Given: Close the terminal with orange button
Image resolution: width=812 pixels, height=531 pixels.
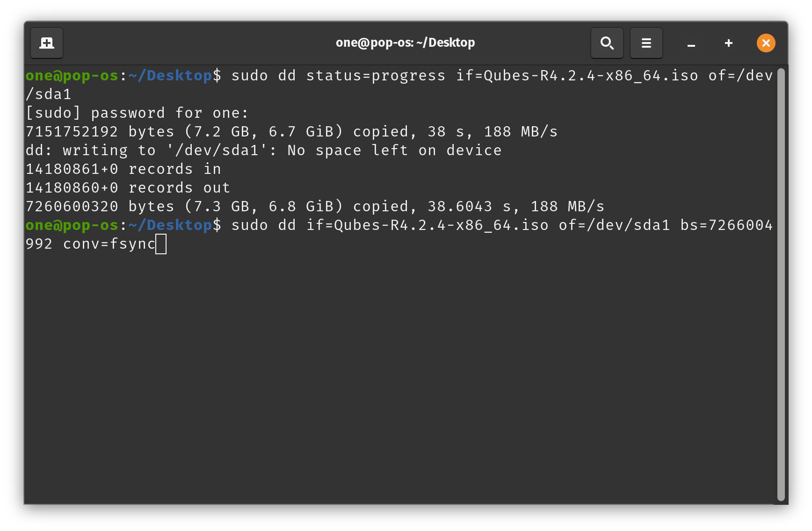Looking at the screenshot, I should point(766,43).
